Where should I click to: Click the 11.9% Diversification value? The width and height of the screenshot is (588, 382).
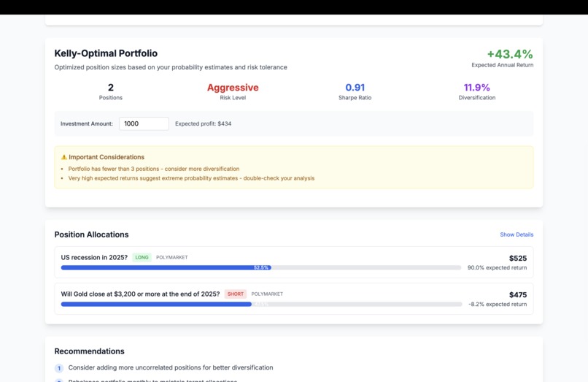476,88
